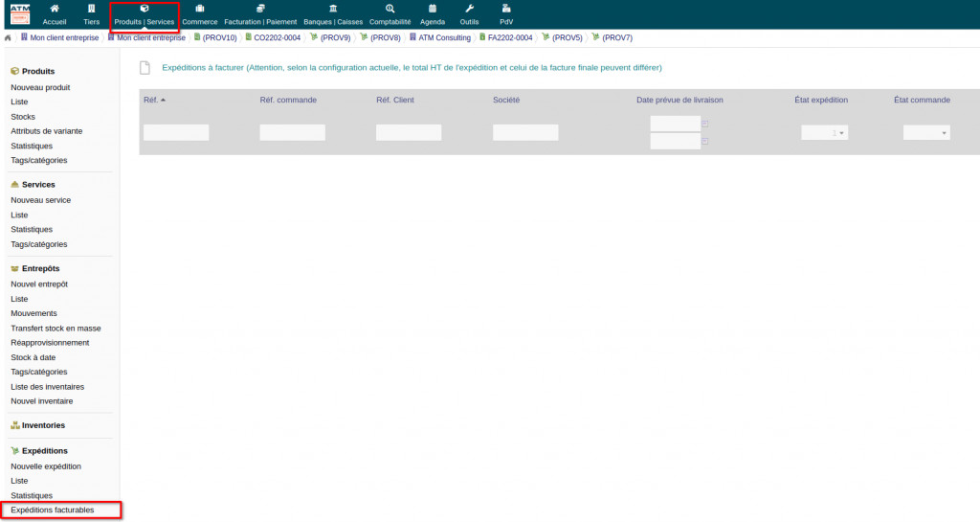Screen dimensions: 980x522
Task: Open CO2202-0004 order breadcrumb
Action: [273, 38]
